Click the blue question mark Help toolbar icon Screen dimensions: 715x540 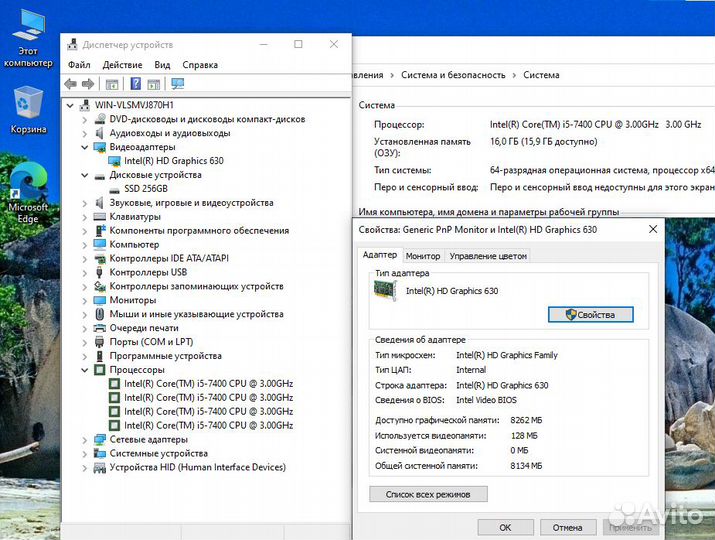(135, 83)
